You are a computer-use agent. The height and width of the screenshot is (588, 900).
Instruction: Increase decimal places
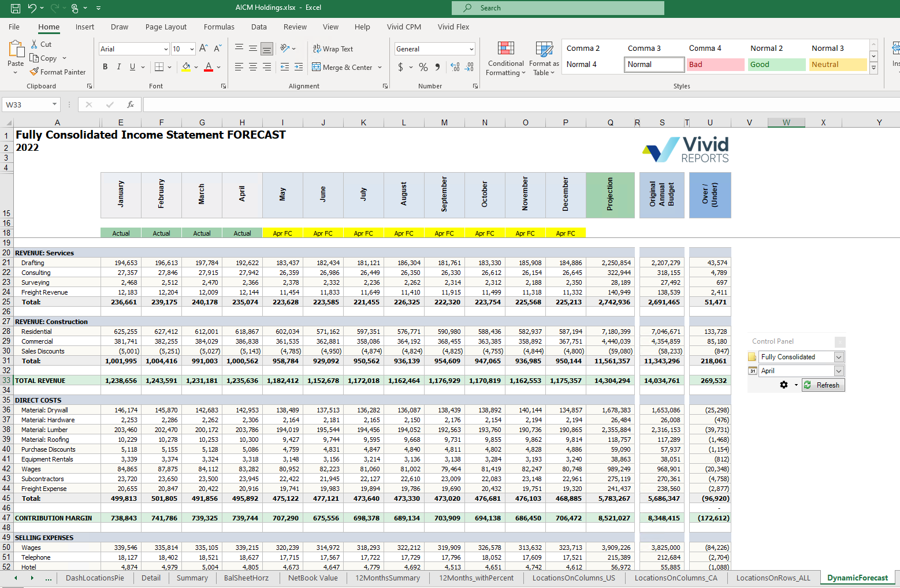pos(455,67)
